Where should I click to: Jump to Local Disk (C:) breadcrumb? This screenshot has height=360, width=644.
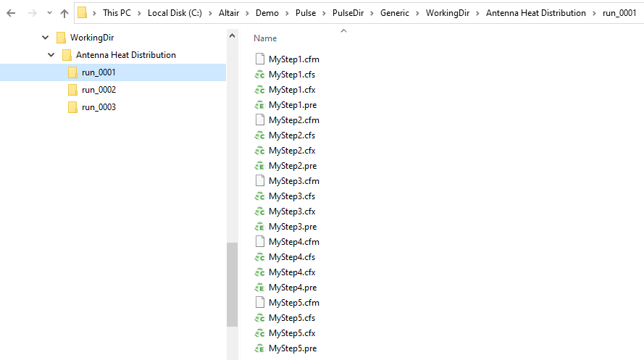coord(175,13)
